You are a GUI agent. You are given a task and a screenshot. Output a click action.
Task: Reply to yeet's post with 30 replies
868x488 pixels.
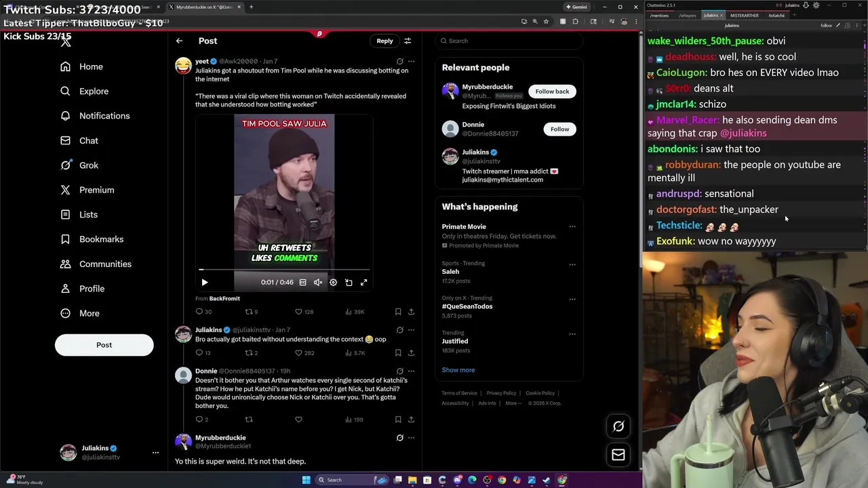tap(203, 312)
